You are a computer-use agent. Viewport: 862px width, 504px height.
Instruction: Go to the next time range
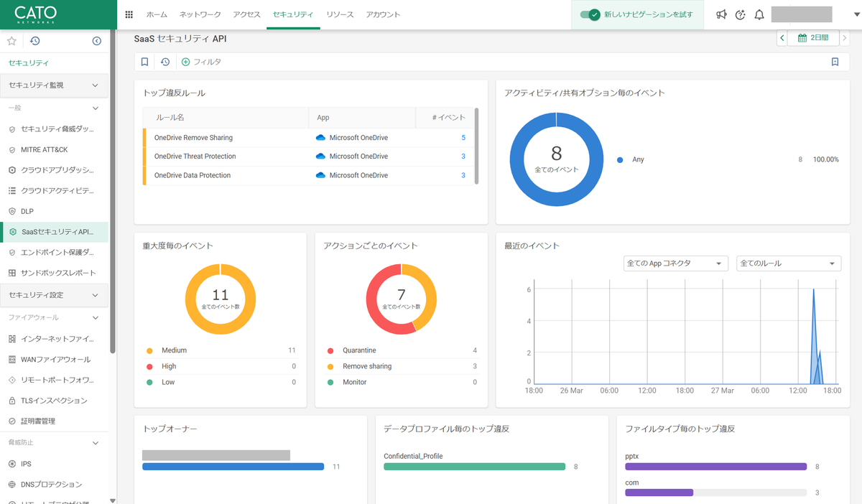[x=845, y=38]
